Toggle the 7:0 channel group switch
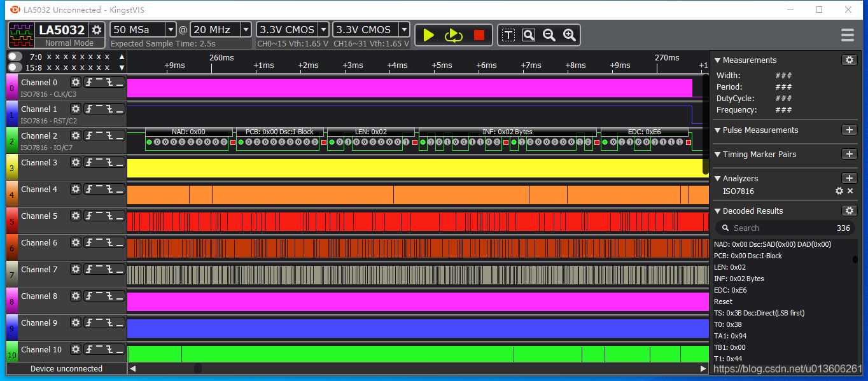The height and width of the screenshot is (381, 868). [x=15, y=57]
